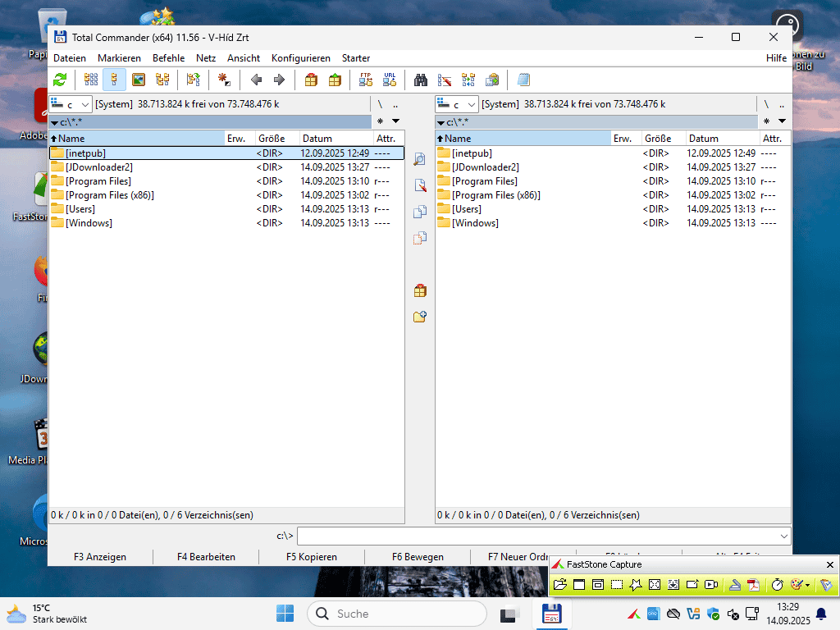Go to root via left panel backslash button
The image size is (840, 630).
(380, 104)
